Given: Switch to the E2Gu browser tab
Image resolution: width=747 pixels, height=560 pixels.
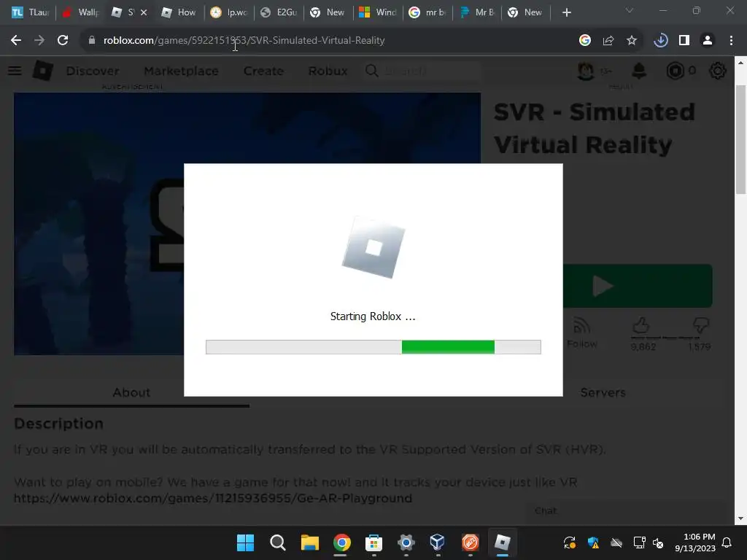Looking at the screenshot, I should tap(279, 12).
